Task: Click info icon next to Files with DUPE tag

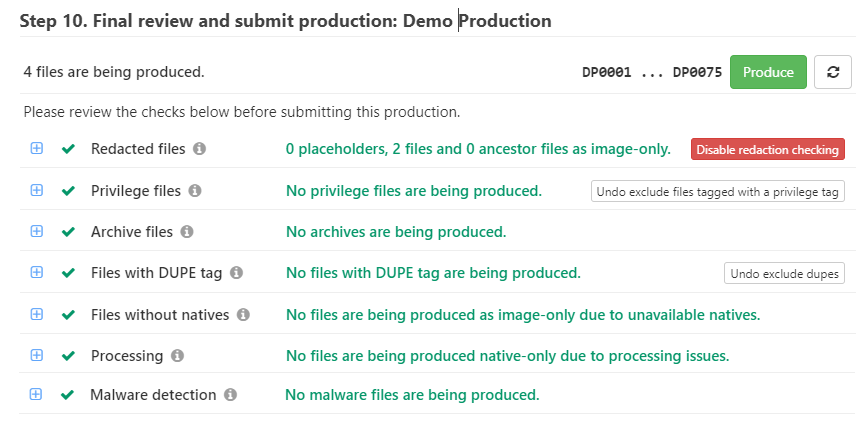Action: coord(236,273)
